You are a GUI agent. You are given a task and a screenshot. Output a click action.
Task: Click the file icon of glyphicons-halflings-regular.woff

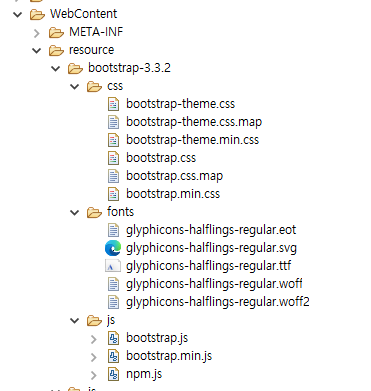113,284
